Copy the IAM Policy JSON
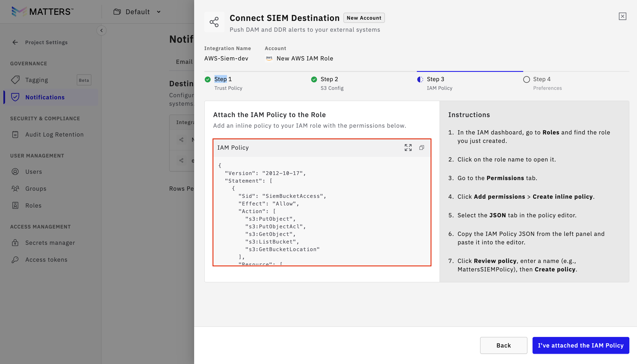The height and width of the screenshot is (364, 637). point(422,148)
